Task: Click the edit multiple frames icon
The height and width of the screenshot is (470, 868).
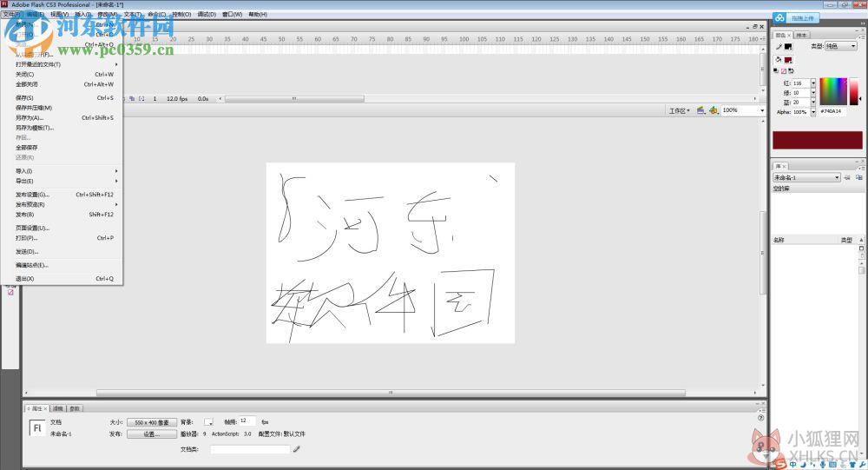Action: tap(132, 99)
